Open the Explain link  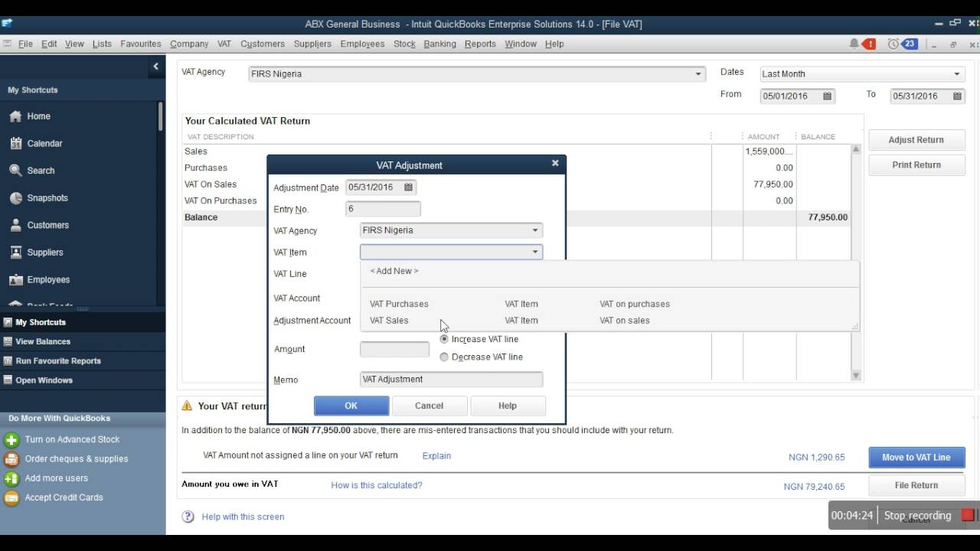coord(436,456)
